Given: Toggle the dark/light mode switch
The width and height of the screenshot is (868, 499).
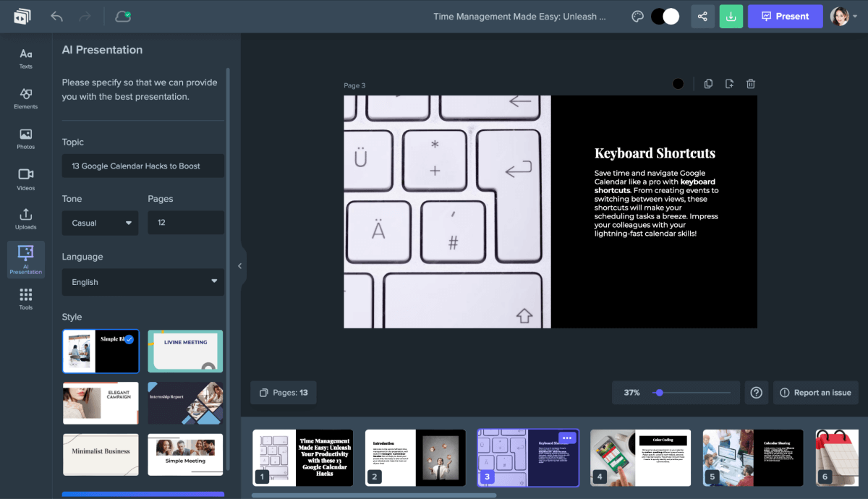Looking at the screenshot, I should pyautogui.click(x=665, y=17).
